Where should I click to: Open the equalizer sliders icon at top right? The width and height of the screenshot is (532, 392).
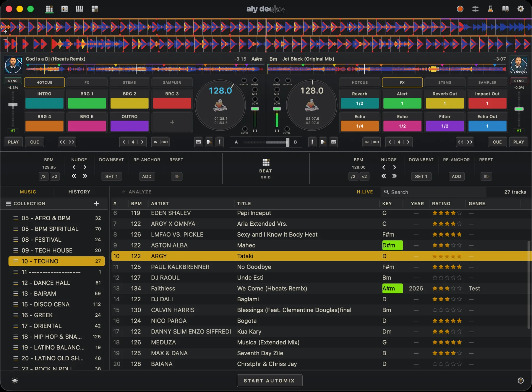tap(475, 9)
